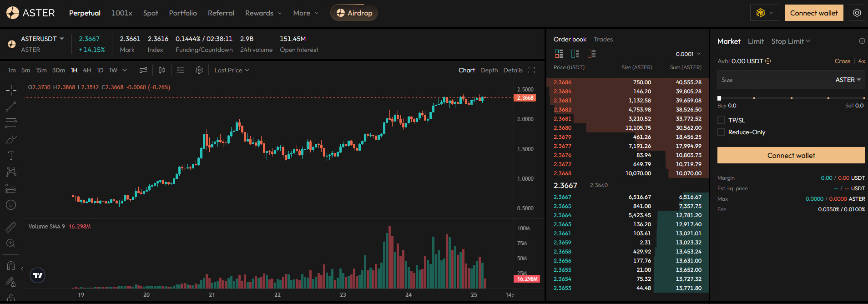Enable the TP/SL checkbox
The height and width of the screenshot is (304, 868).
click(721, 120)
